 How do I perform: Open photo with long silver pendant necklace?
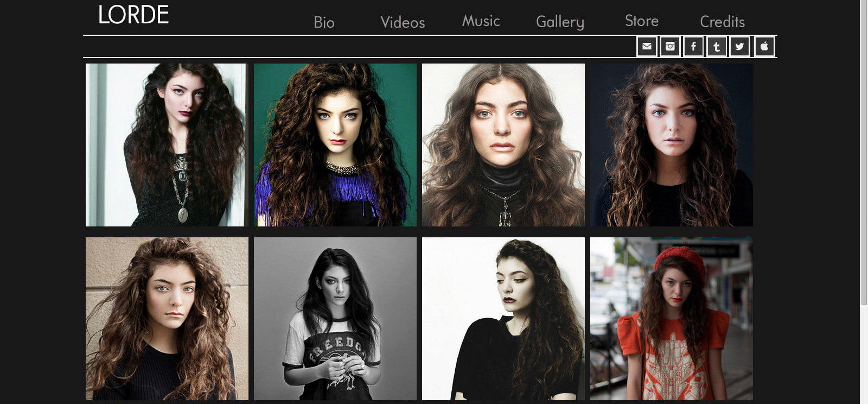[x=167, y=145]
